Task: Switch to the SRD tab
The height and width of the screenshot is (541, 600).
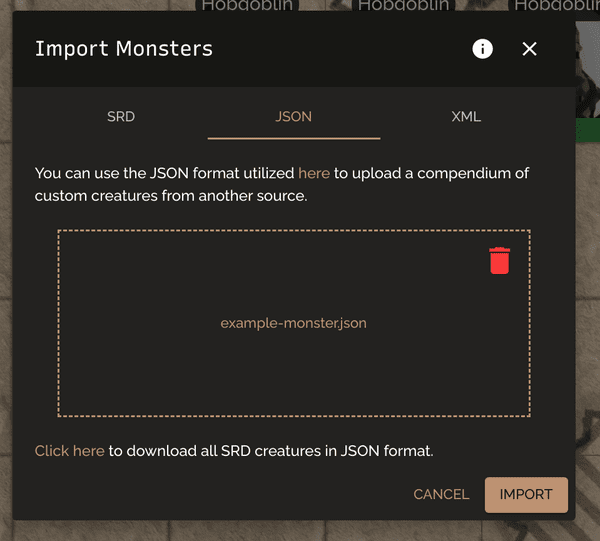Action: pos(121,116)
